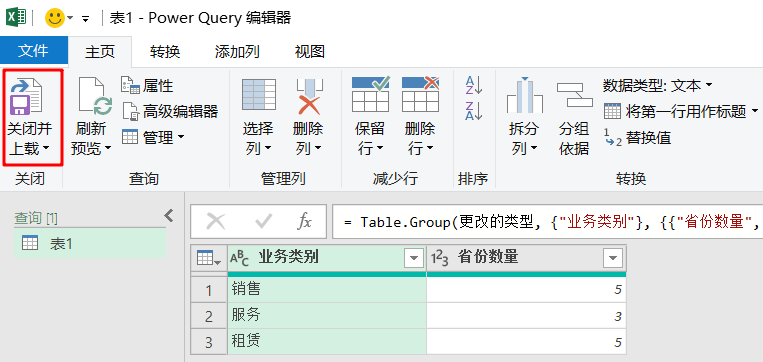Expand the 拆分列 dropdown arrow
The image size is (763, 362).
pyautogui.click(x=534, y=148)
